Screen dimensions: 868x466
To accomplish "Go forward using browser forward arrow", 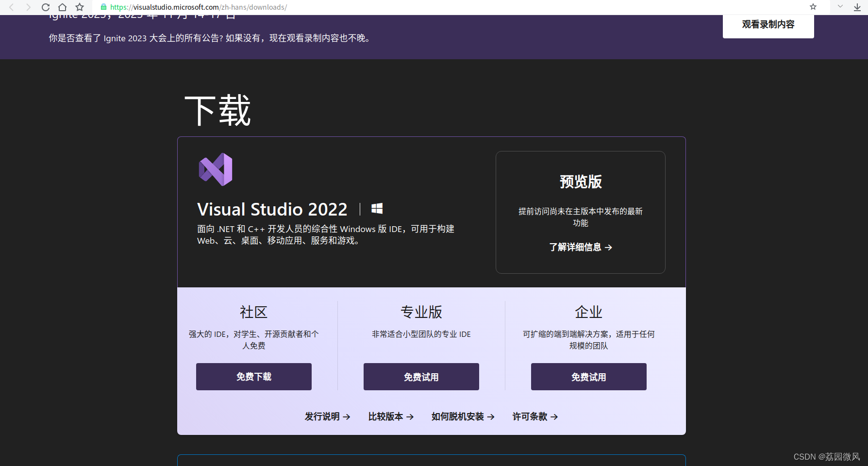I will 28,7.
